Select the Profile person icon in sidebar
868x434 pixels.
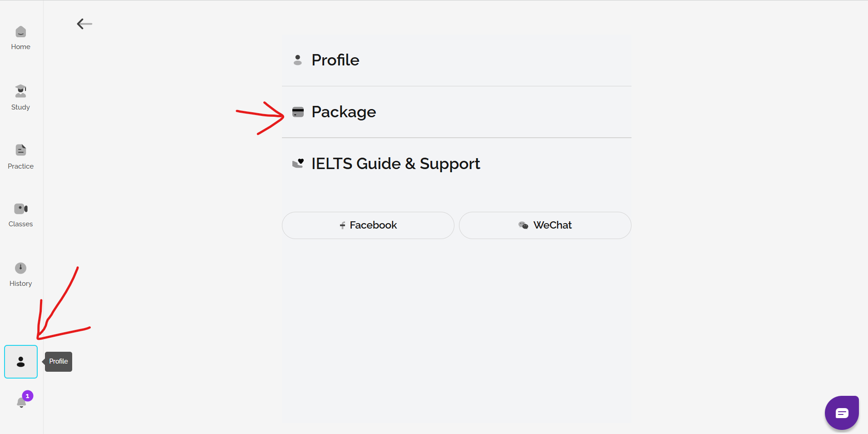click(x=21, y=362)
